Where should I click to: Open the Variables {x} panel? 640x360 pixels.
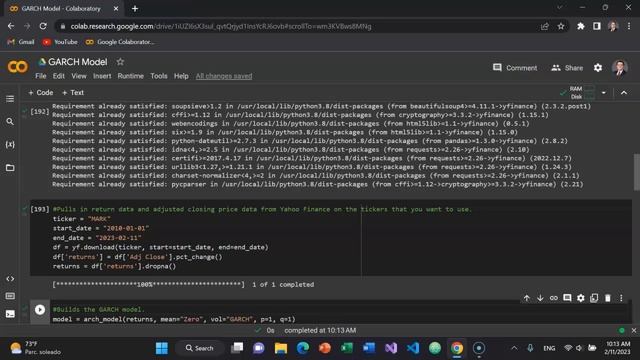tap(10, 144)
